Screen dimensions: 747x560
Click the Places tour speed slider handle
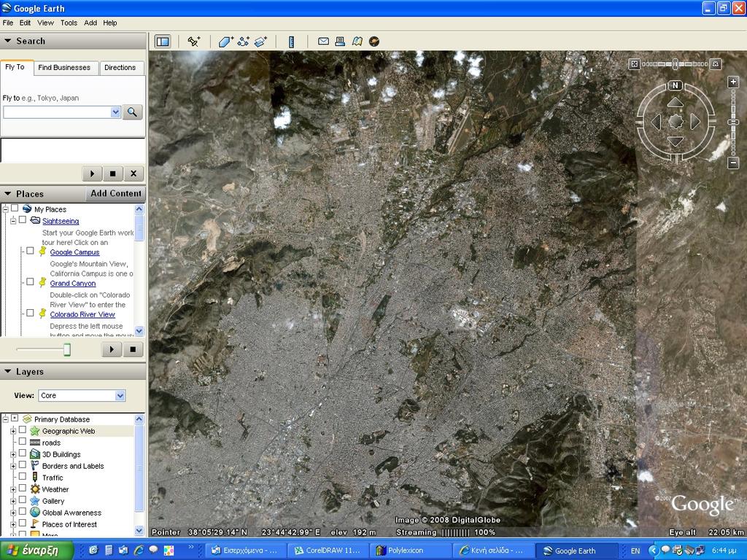point(67,349)
